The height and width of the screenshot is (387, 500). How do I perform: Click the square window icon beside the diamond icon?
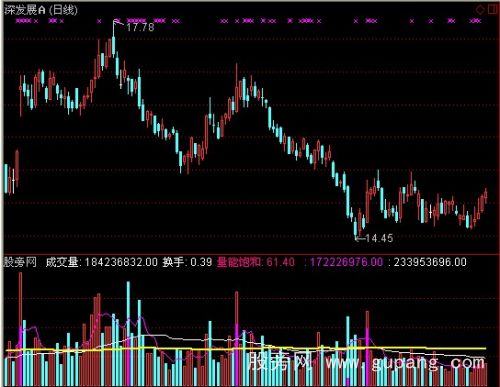(493, 9)
